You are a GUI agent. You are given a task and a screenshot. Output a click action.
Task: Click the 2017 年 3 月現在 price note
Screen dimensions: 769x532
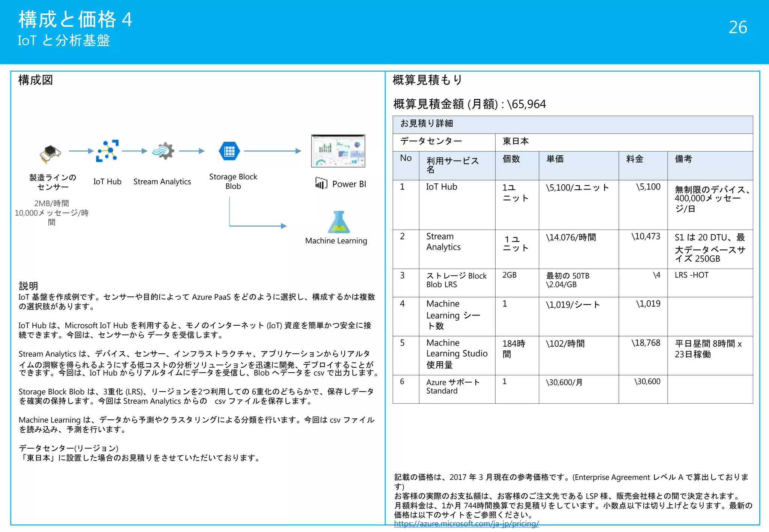tap(571, 482)
